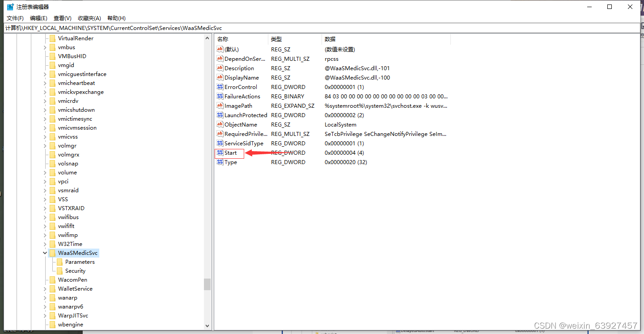Viewport: 644px width, 334px height.
Task: Click the volume folder icon
Action: (x=52, y=173)
